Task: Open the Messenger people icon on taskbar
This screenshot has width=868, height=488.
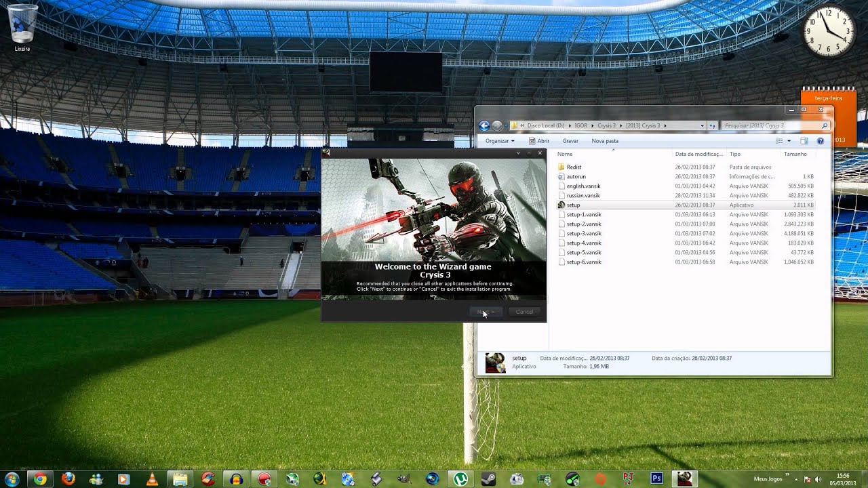Action: pyautogui.click(x=96, y=479)
